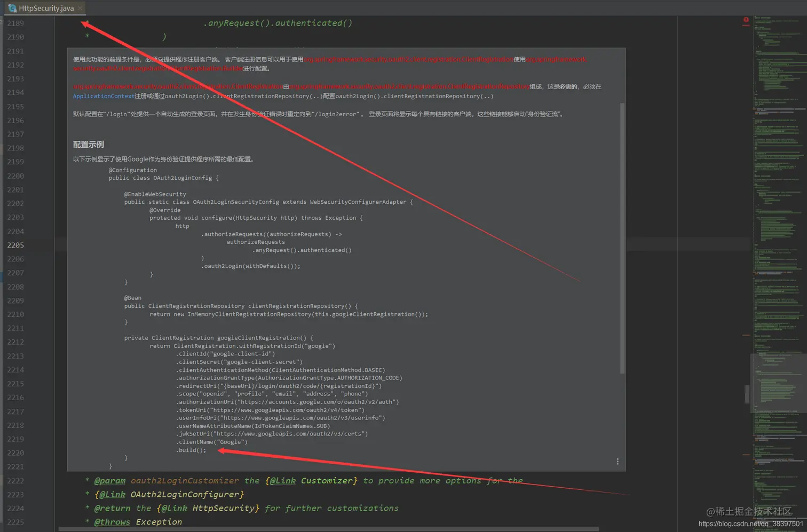Click line number 2225 in gutter

tap(15, 522)
